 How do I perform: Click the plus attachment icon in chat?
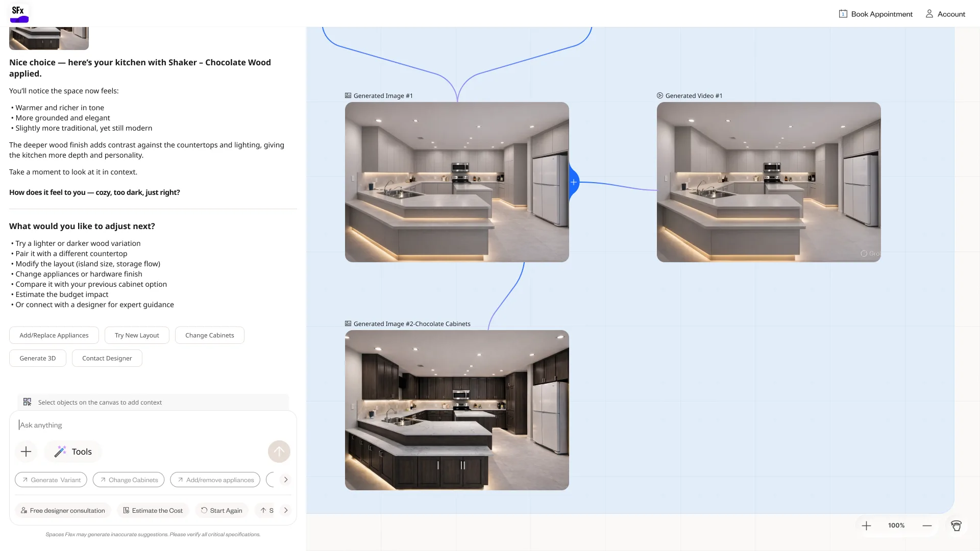pos(26,452)
